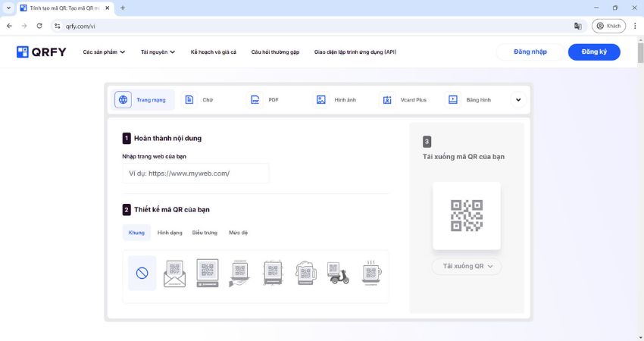The height and width of the screenshot is (341, 644).
Task: Expand more QR type options chevron
Action: [x=518, y=100]
